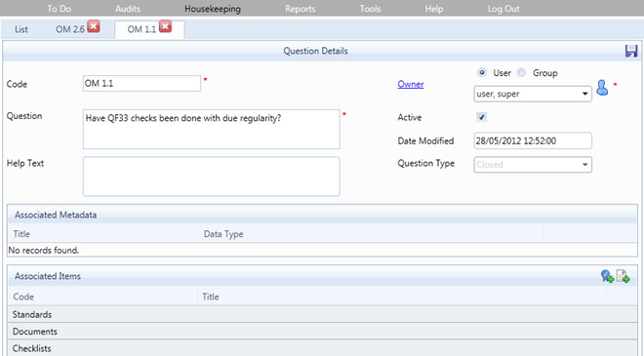Click into the Question text area

click(x=212, y=129)
